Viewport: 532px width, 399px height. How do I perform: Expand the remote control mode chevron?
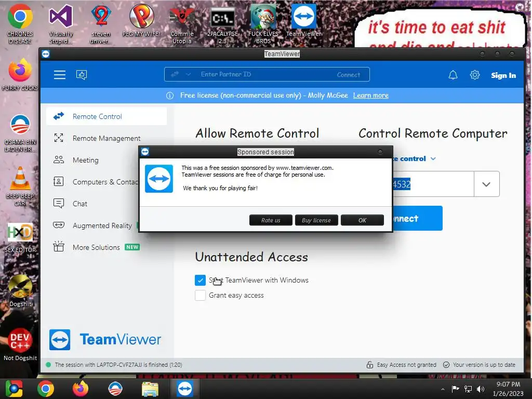[433, 159]
